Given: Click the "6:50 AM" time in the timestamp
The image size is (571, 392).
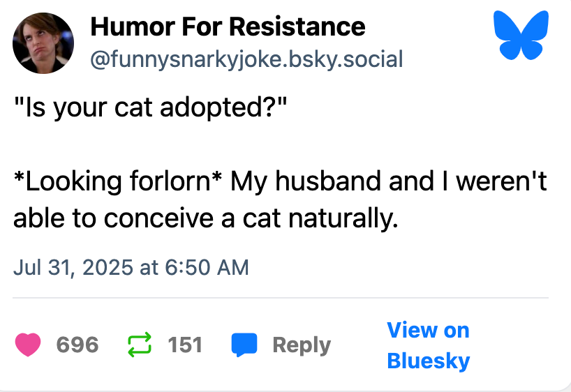Looking at the screenshot, I should pos(207,267).
